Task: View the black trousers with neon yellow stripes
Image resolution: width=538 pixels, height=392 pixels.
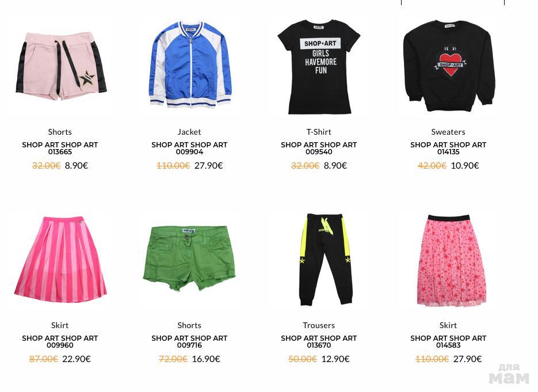Action: tap(319, 260)
